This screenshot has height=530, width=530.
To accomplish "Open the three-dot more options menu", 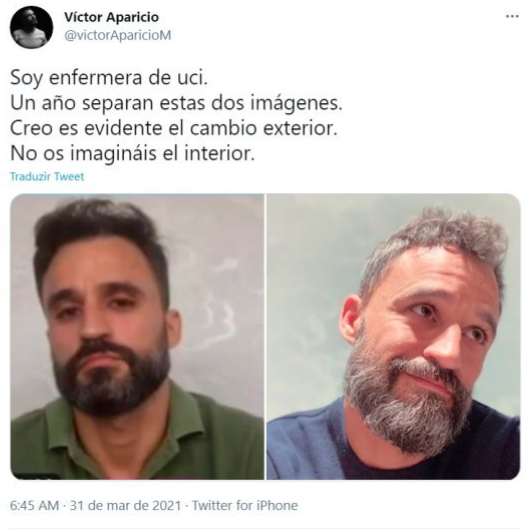I will click(x=512, y=17).
